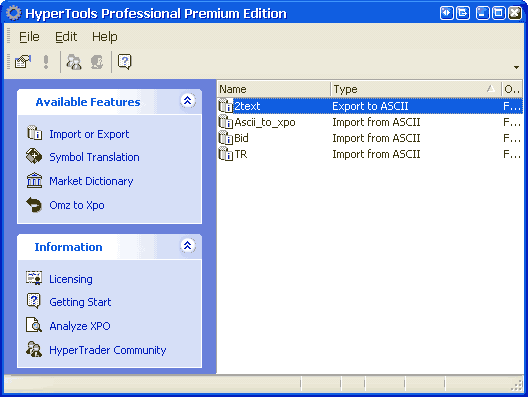Screen dimensions: 528x397
Task: Open the Getting Start link
Action: click(x=80, y=302)
